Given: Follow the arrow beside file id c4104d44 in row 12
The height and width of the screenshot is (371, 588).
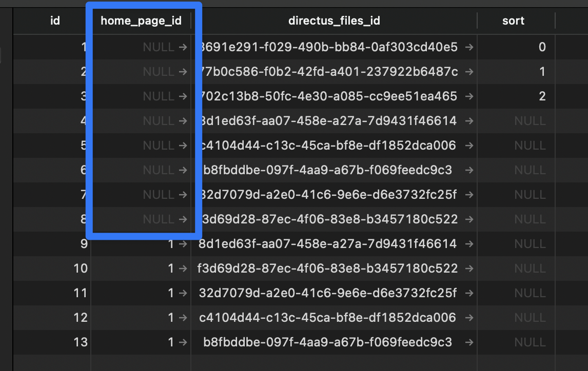Looking at the screenshot, I should [x=468, y=317].
